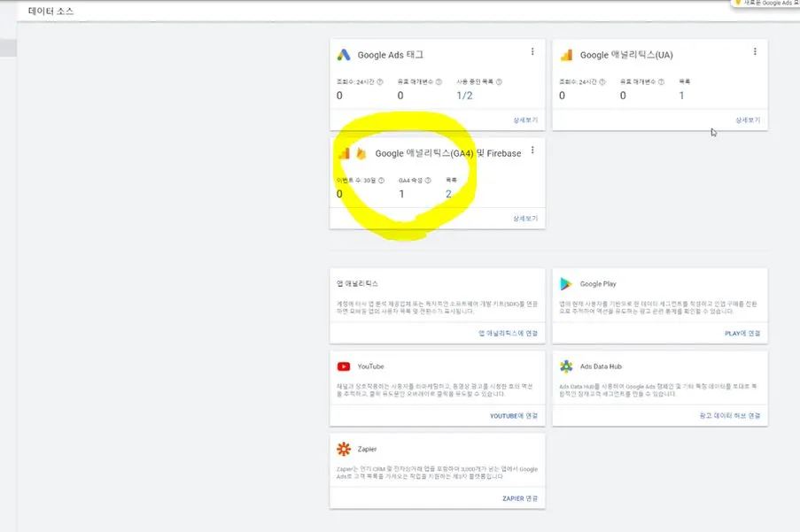Open details link on Google Ads tag card
This screenshot has width=800, height=532.
point(525,120)
